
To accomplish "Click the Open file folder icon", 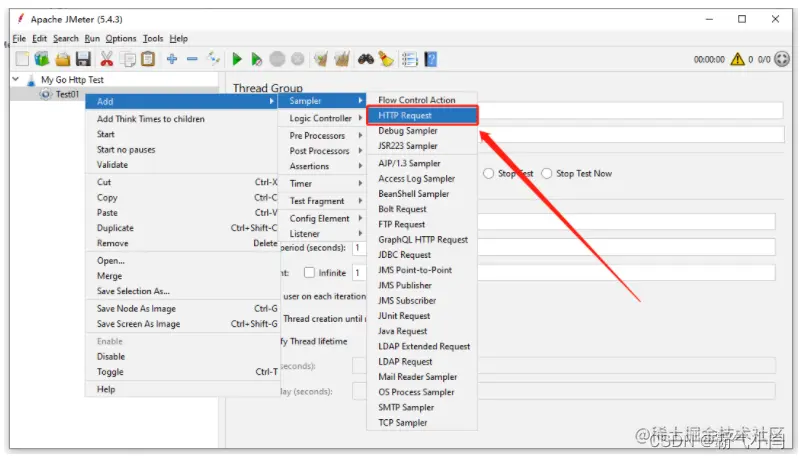I will pyautogui.click(x=63, y=59).
